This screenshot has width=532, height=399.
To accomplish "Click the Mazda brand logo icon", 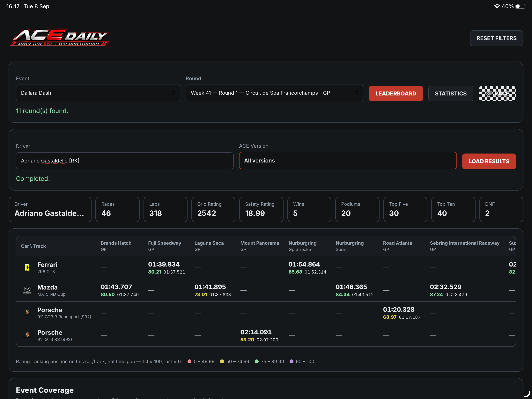I will (27, 290).
